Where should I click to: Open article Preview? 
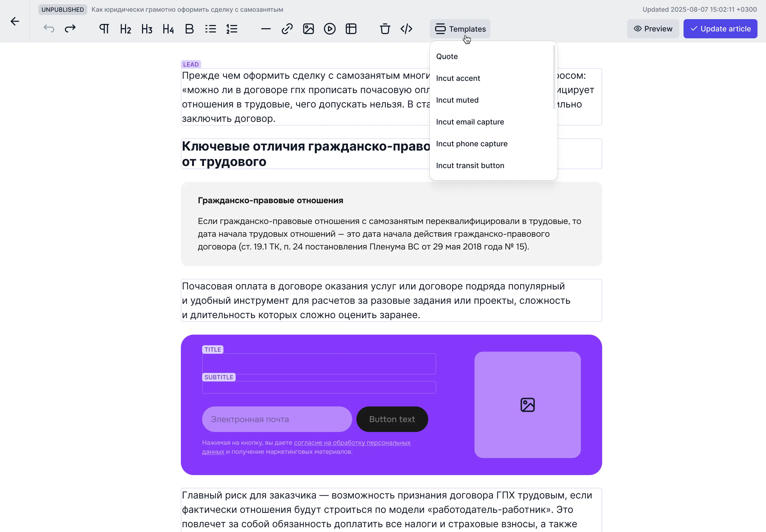(x=653, y=29)
